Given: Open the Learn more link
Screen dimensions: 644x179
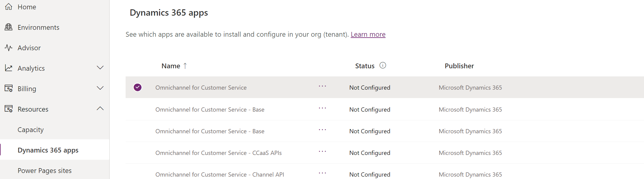Looking at the screenshot, I should 368,34.
